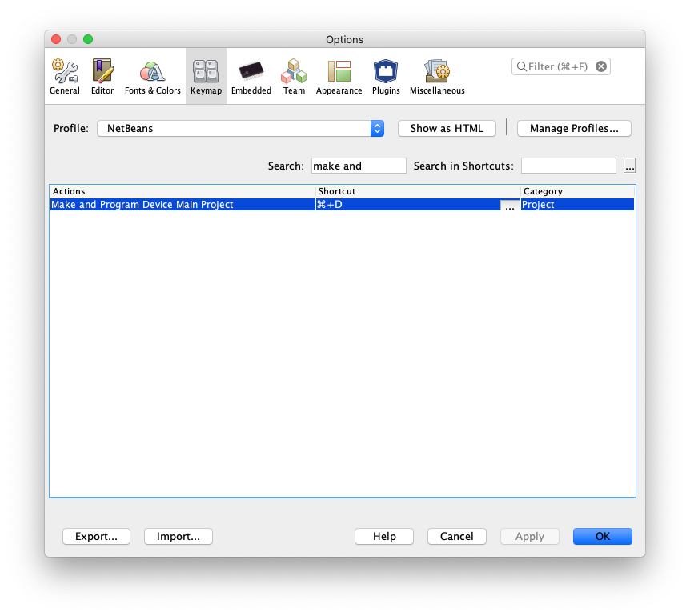
Task: Open the Editor options category
Action: pyautogui.click(x=102, y=76)
